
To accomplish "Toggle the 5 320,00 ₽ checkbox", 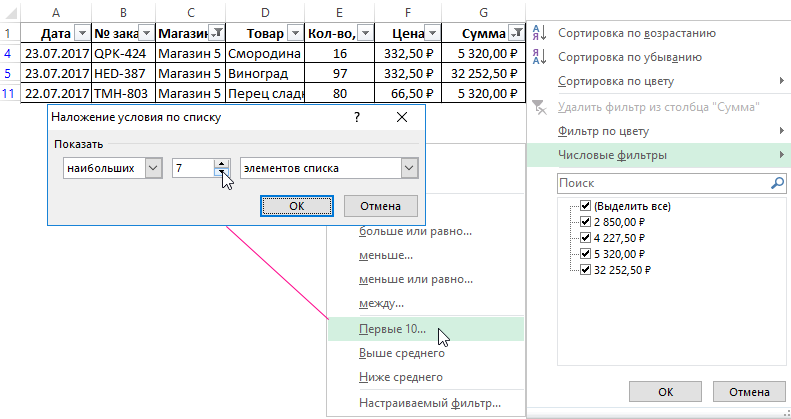I will [x=585, y=254].
